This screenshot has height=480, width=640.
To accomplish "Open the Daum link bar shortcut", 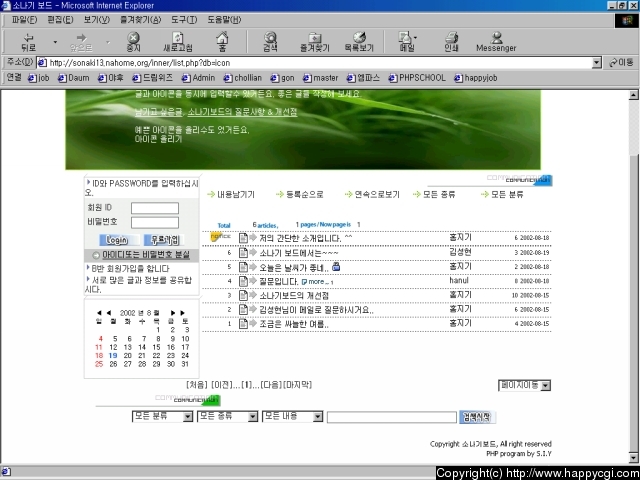I will click(73, 78).
